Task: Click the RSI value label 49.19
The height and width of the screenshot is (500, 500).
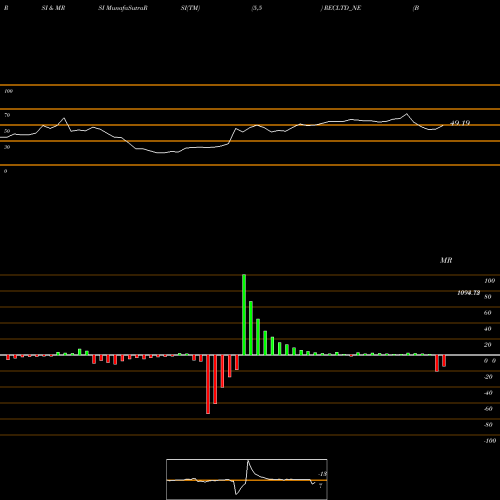Action: point(460,123)
